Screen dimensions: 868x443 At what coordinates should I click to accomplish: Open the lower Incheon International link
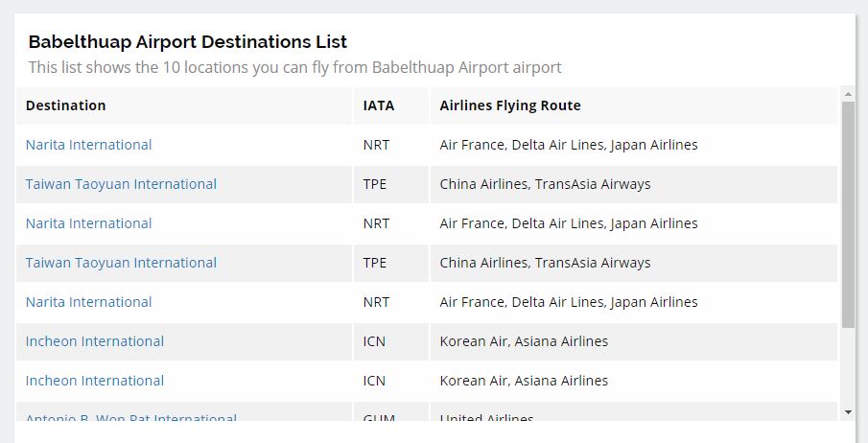click(x=95, y=381)
